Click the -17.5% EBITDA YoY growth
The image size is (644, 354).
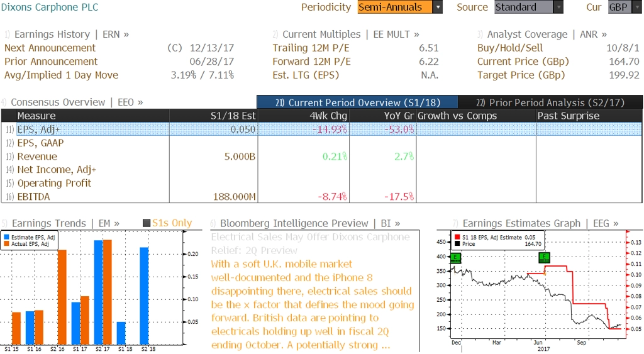399,197
